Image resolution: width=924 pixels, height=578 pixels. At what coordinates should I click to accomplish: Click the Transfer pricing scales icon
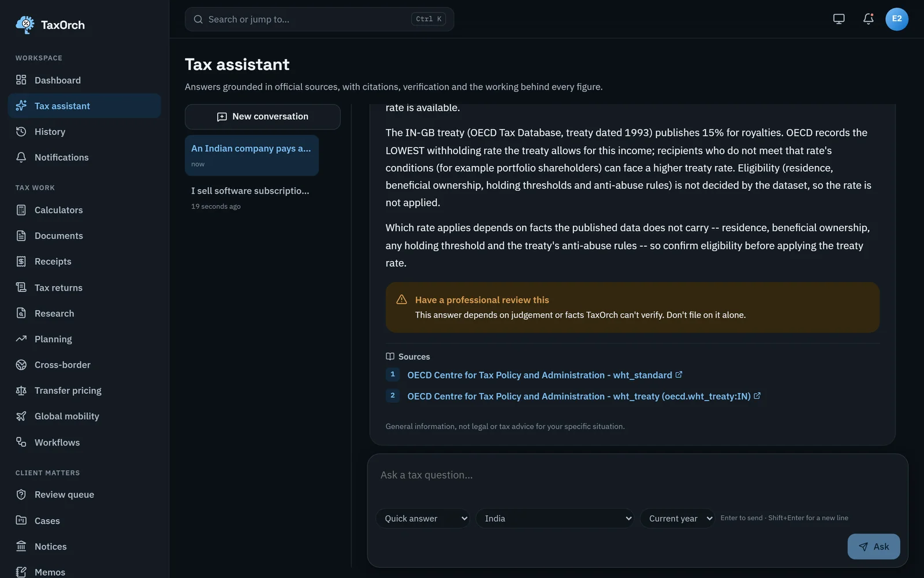coord(21,390)
